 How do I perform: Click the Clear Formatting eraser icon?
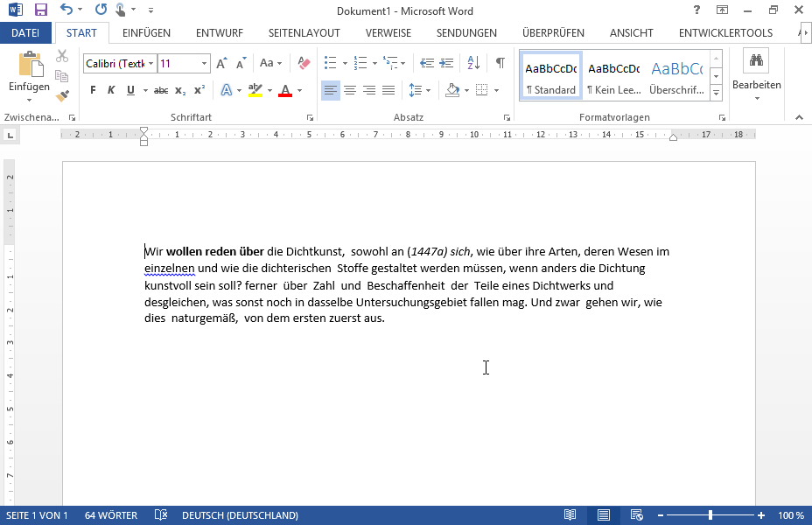pyautogui.click(x=304, y=63)
